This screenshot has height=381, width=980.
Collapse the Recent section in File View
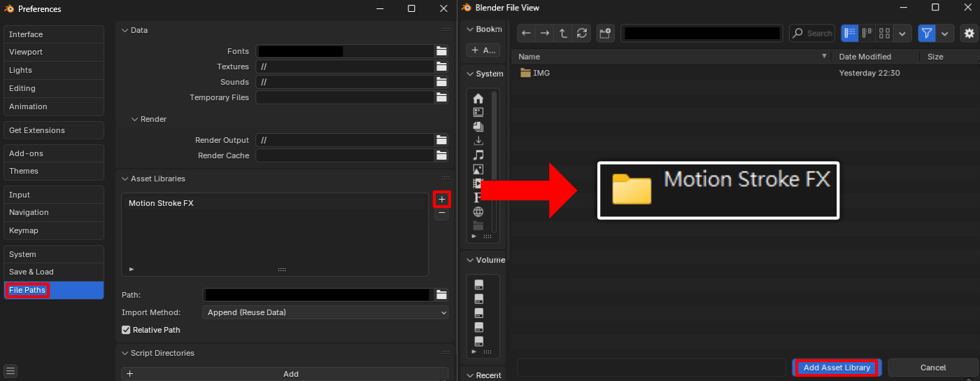click(x=469, y=375)
